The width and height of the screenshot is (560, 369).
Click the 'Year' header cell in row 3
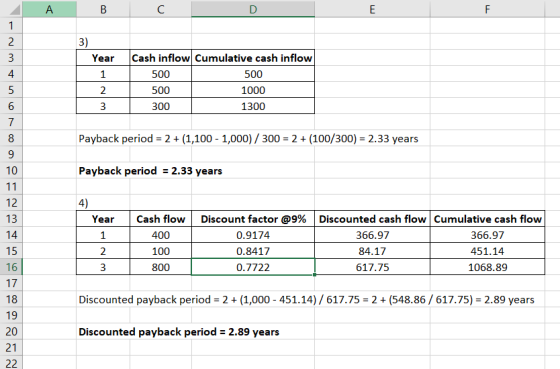[103, 58]
